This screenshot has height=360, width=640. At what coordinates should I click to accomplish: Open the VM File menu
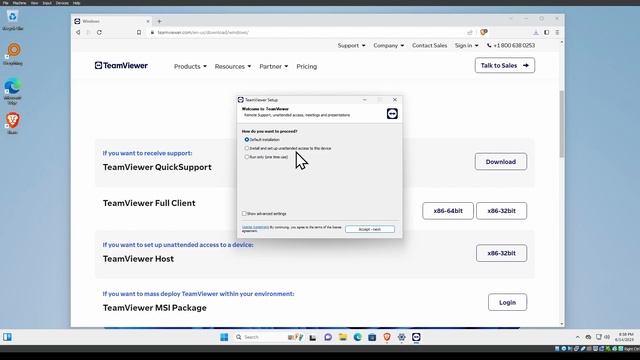point(5,3)
